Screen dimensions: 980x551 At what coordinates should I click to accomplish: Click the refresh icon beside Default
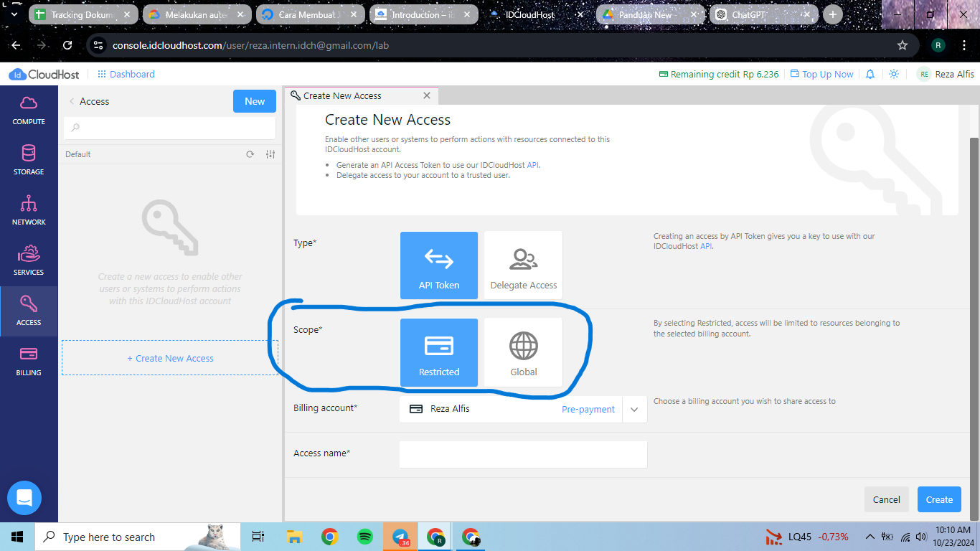point(250,154)
